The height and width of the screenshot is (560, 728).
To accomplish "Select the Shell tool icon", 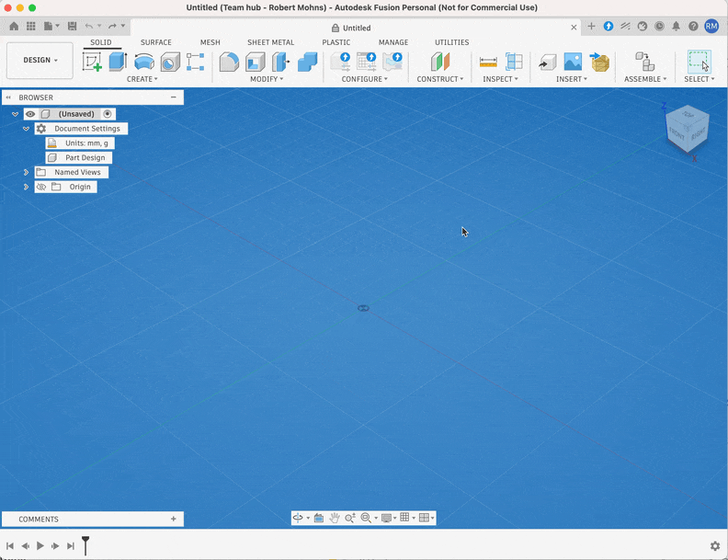I will [255, 62].
